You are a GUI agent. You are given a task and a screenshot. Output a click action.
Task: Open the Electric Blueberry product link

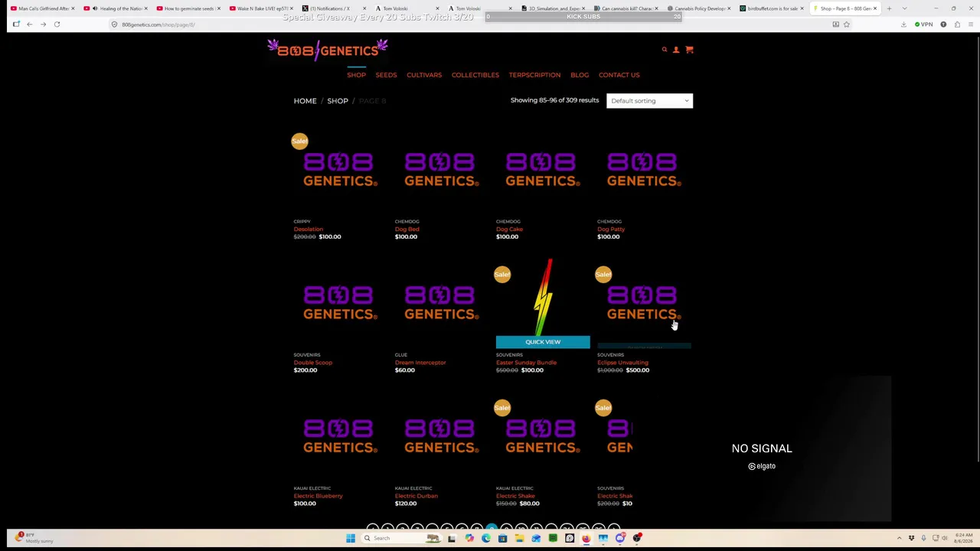click(318, 496)
